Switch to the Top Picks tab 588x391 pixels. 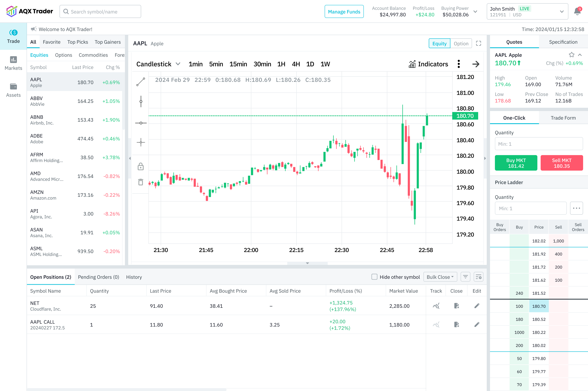[x=78, y=42]
